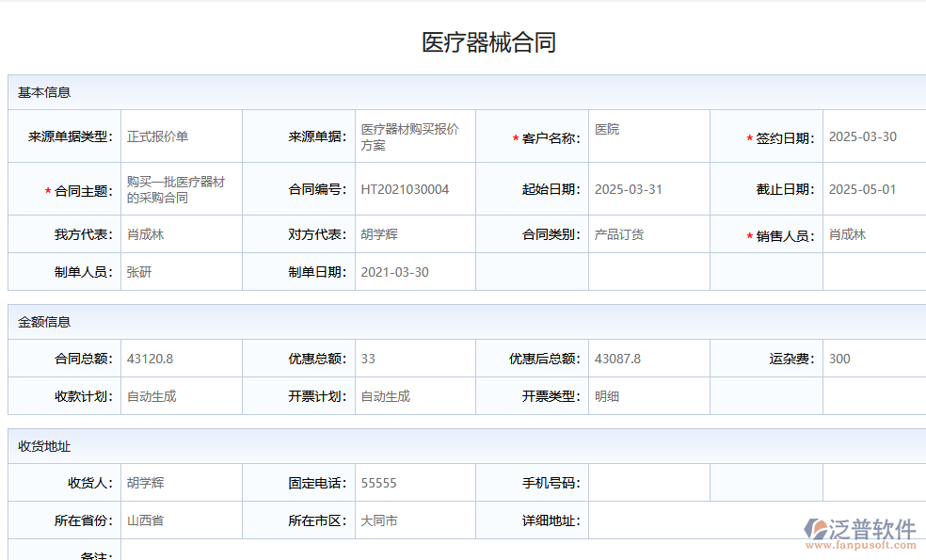Click the 合同编号 label
This screenshot has width=926, height=560.
click(317, 189)
